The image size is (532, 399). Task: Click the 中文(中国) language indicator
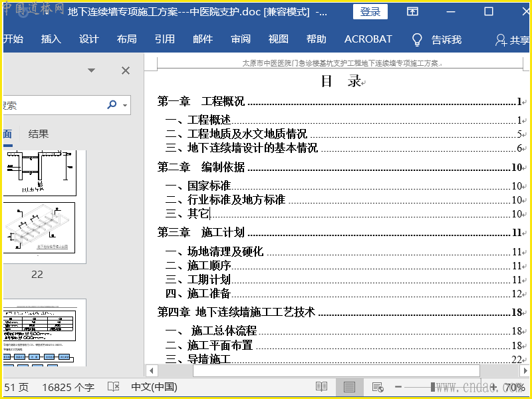pos(154,387)
